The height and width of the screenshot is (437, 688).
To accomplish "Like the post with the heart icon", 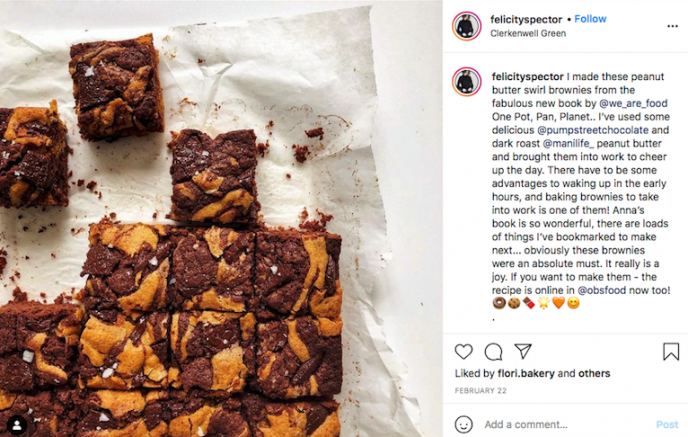I will click(x=463, y=352).
